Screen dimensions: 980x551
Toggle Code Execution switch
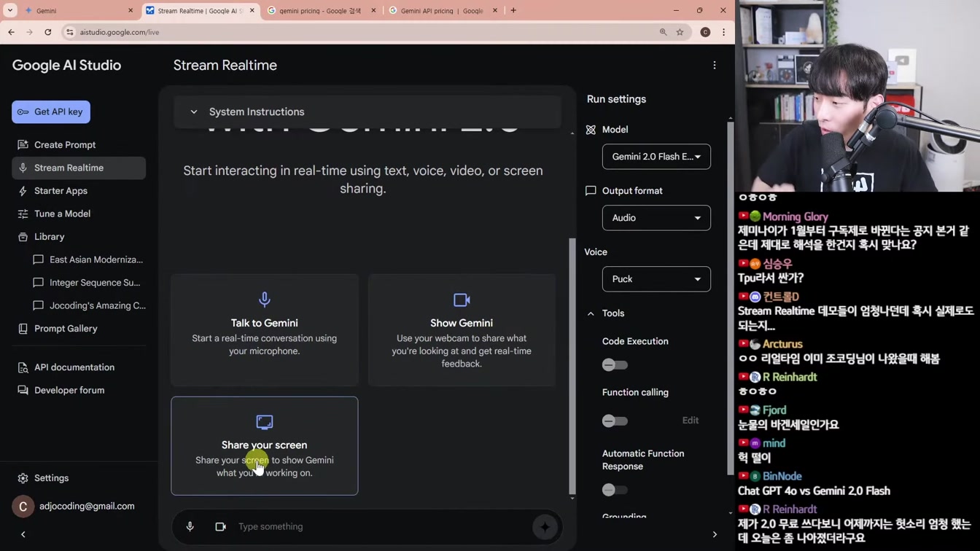tap(615, 365)
